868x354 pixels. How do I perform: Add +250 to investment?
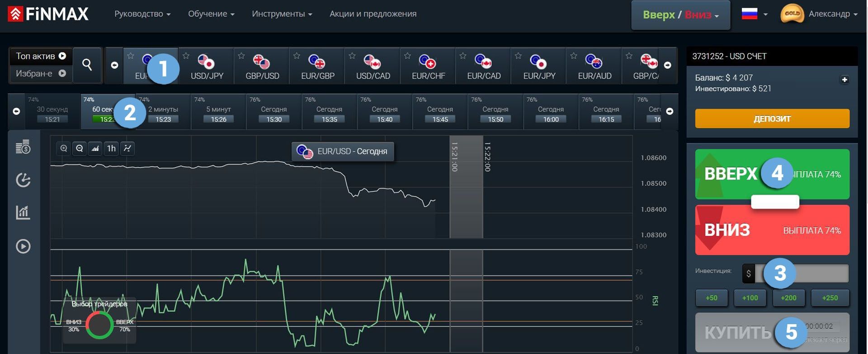(830, 297)
